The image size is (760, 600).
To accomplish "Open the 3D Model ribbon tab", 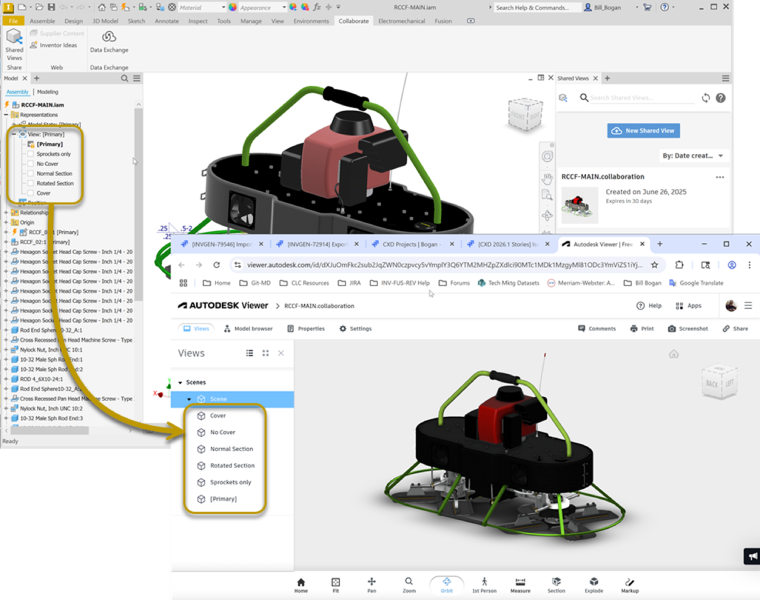I will click(105, 21).
